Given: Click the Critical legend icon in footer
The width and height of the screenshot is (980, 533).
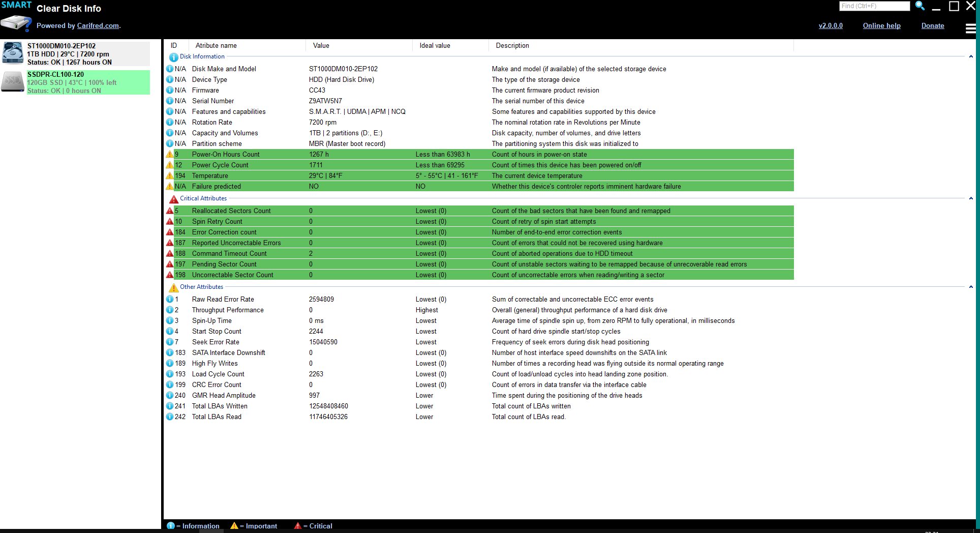Looking at the screenshot, I should coord(298,526).
